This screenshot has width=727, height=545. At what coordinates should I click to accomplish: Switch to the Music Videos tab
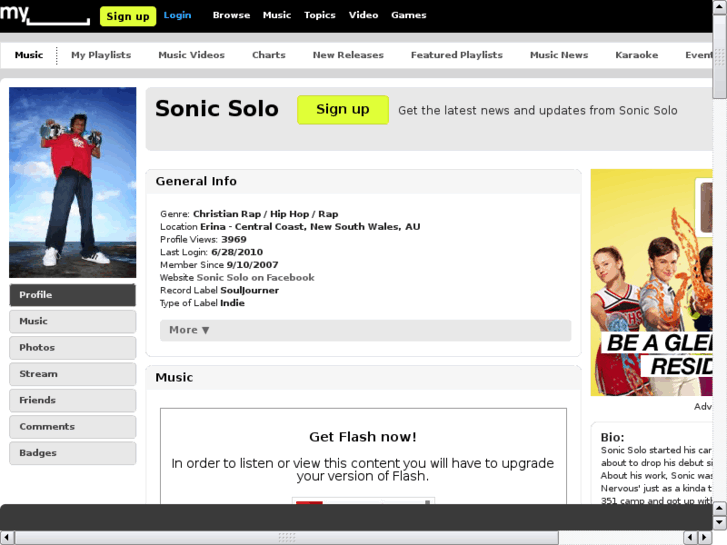(191, 55)
